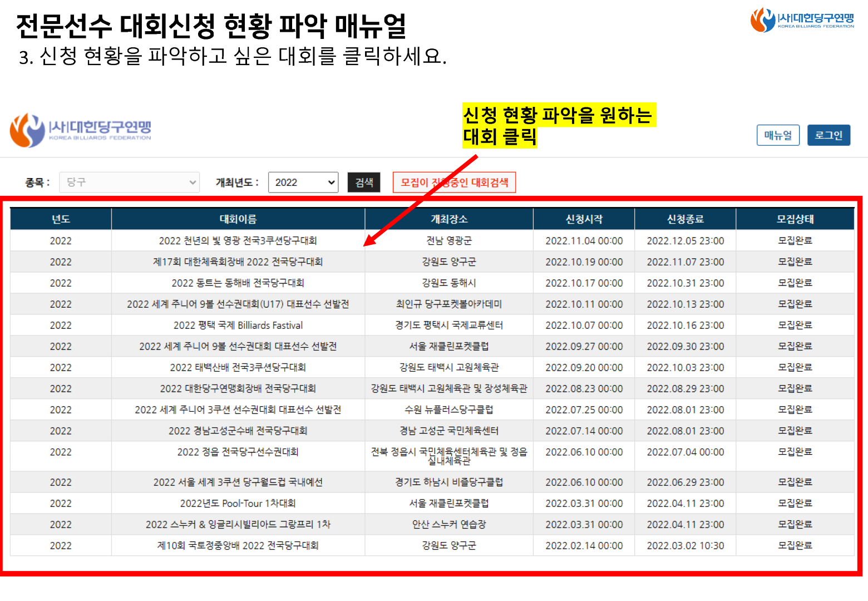Screen dimensions: 868x601
Task: Click the black 검색 button
Action: point(364,182)
